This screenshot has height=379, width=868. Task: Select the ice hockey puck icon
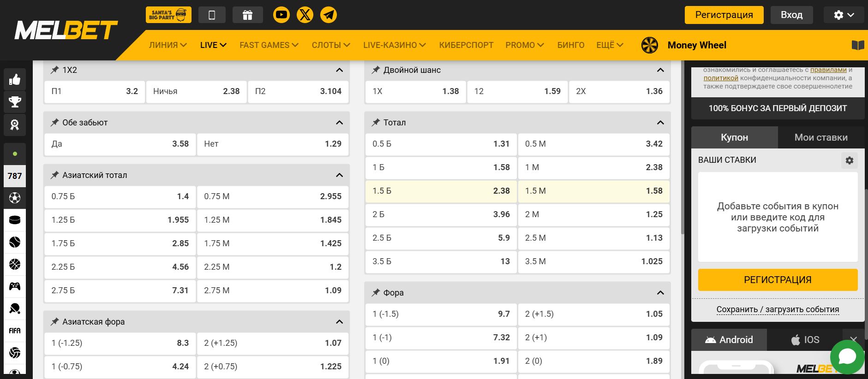(15, 220)
